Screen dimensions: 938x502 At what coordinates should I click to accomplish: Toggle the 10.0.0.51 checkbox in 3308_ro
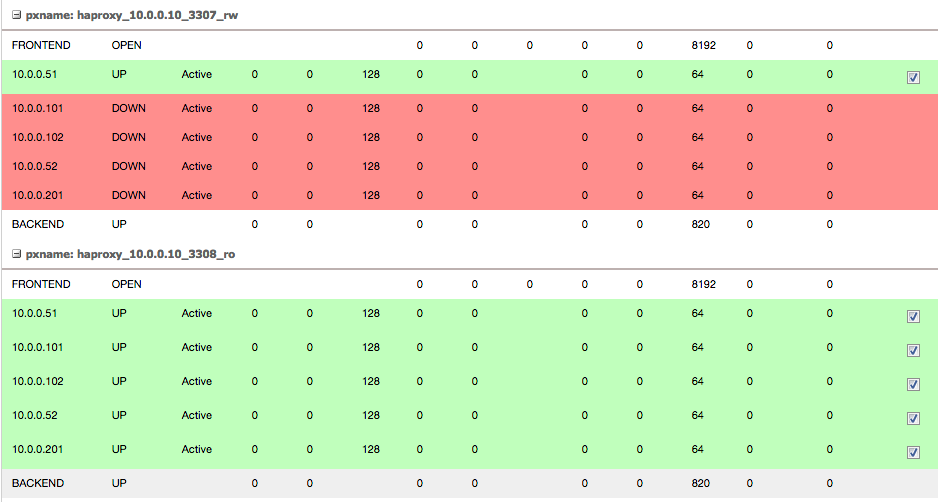[913, 316]
